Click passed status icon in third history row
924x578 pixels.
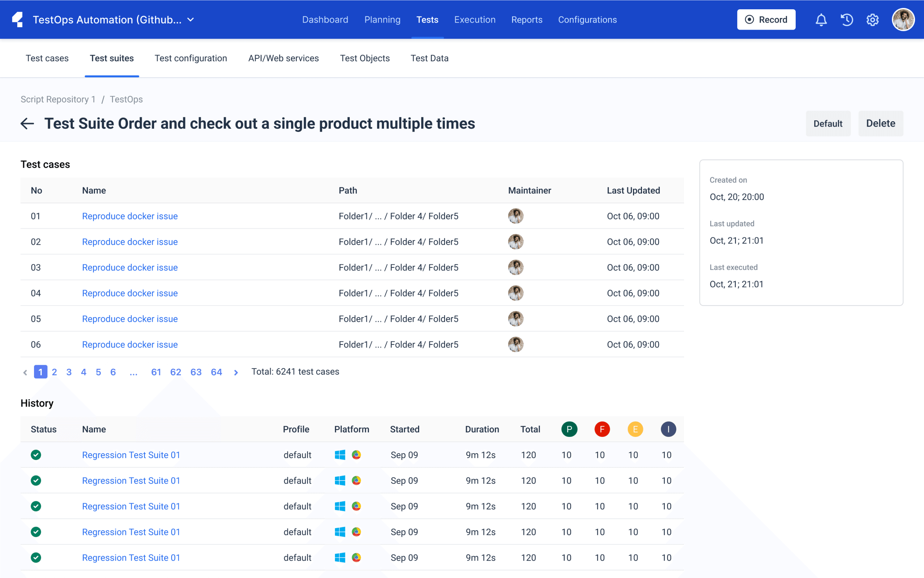click(36, 506)
